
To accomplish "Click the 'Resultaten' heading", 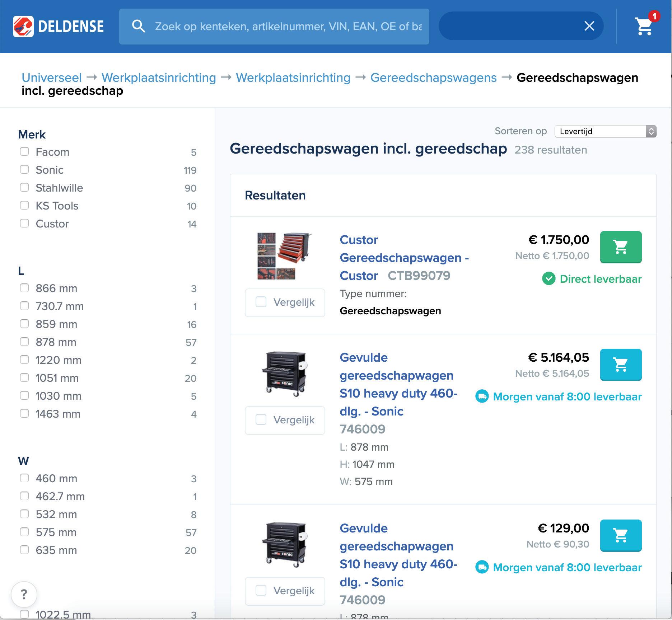I will click(275, 196).
